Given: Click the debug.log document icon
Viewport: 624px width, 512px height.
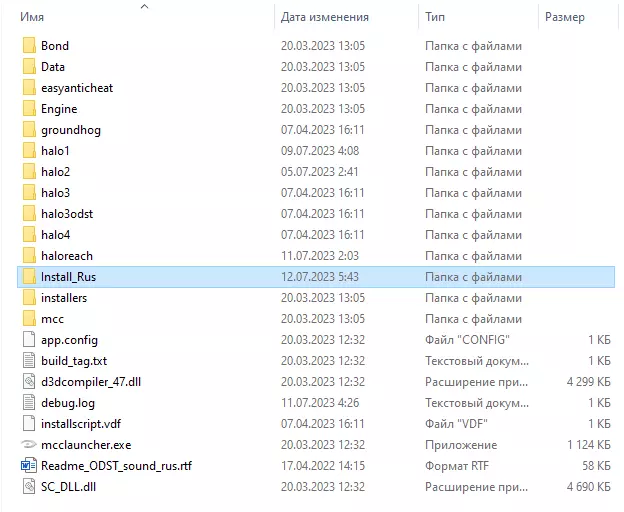Looking at the screenshot, I should (29, 403).
